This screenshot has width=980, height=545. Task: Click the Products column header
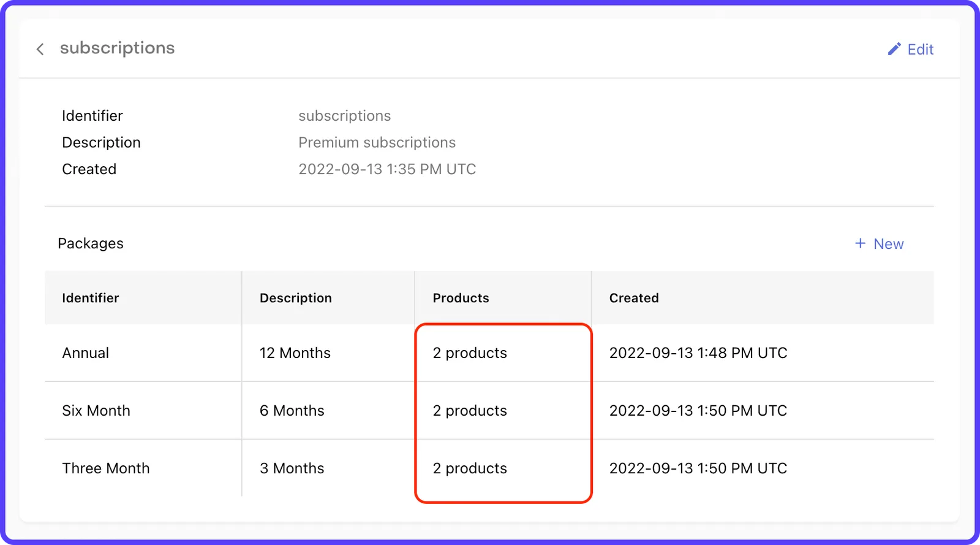click(461, 298)
